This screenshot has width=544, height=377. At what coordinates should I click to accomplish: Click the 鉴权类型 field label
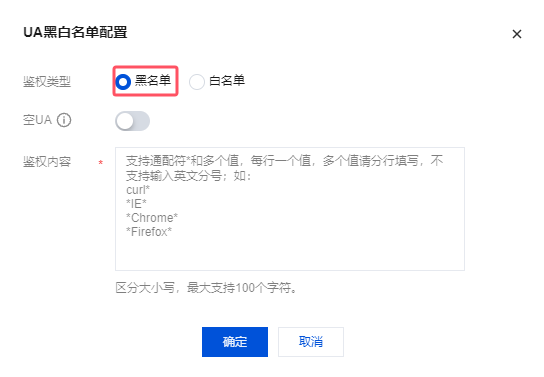click(x=47, y=82)
